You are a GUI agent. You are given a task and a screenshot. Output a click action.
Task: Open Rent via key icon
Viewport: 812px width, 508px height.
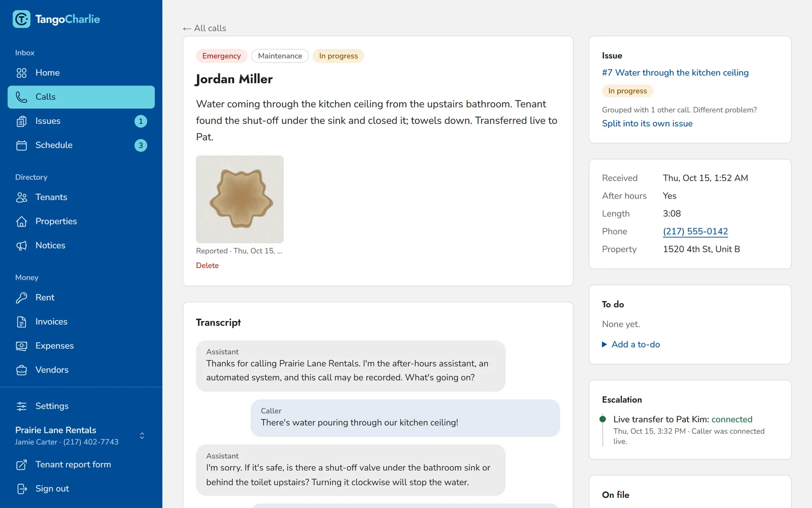(21, 298)
